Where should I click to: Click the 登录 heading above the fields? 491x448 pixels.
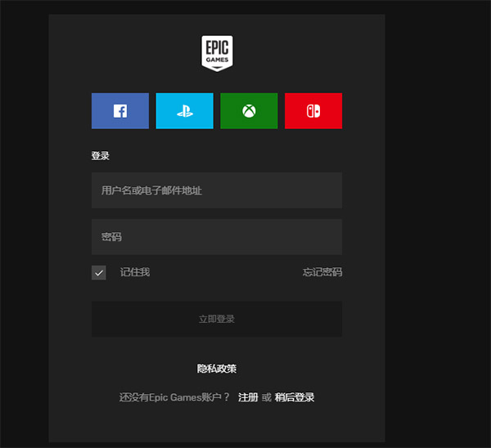101,156
